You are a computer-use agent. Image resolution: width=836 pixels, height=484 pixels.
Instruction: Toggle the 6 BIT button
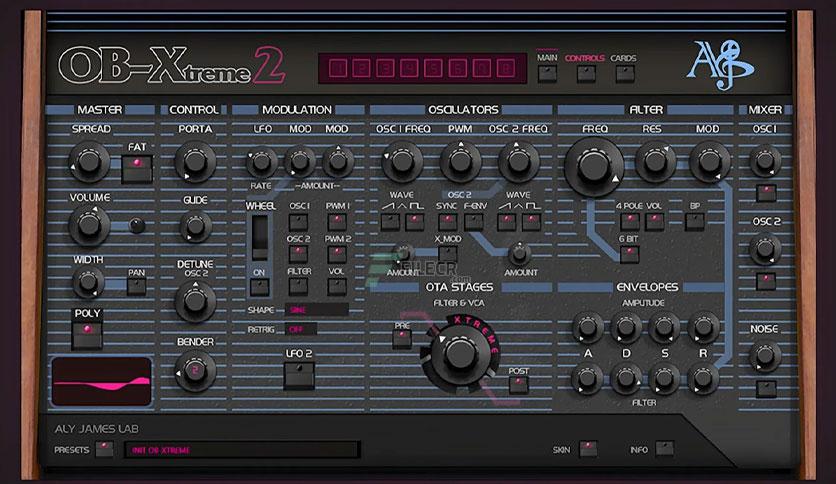[629, 255]
